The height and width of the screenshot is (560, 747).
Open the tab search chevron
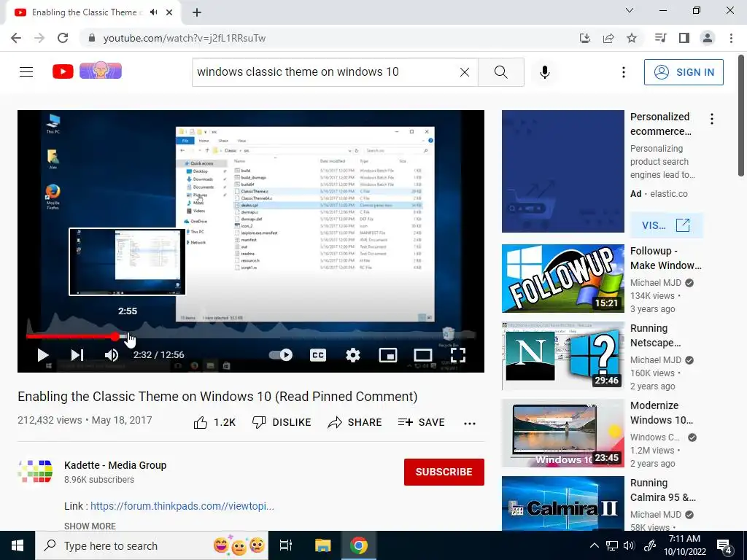click(x=630, y=10)
